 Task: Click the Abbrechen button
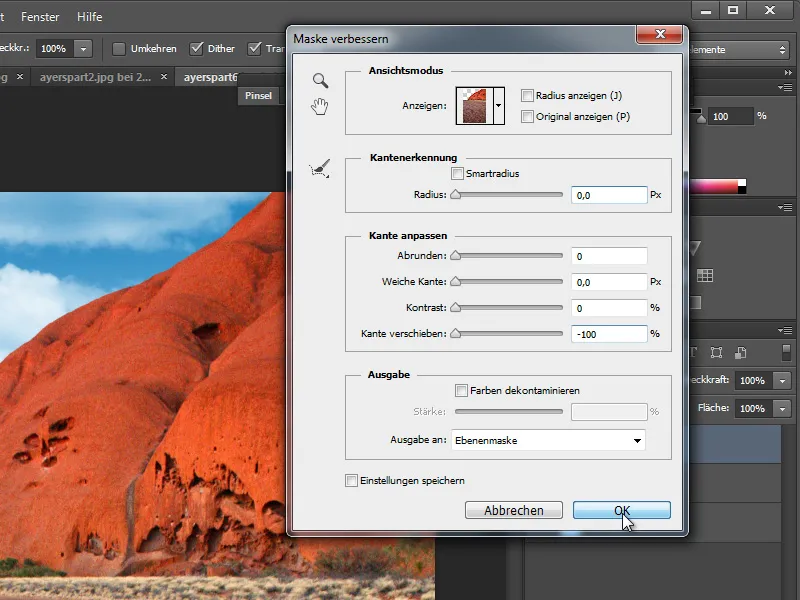pyautogui.click(x=514, y=510)
